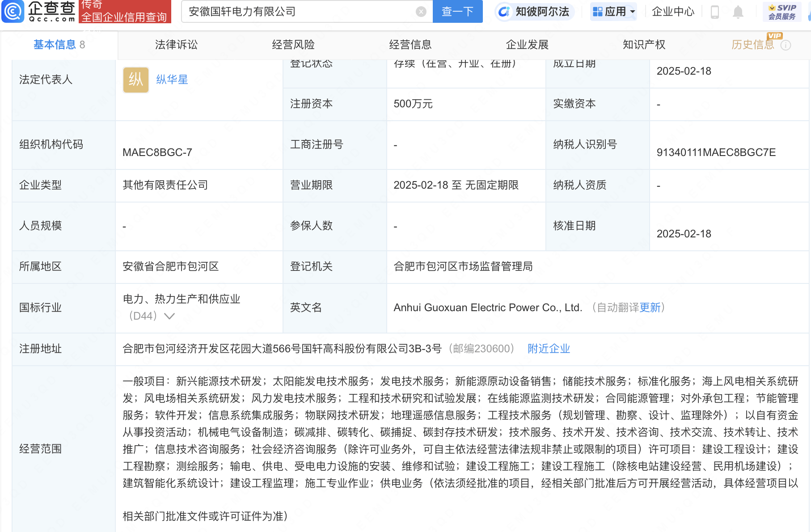Image resolution: width=811 pixels, height=532 pixels.
Task: Go to 知识产权 tab
Action: 644,45
